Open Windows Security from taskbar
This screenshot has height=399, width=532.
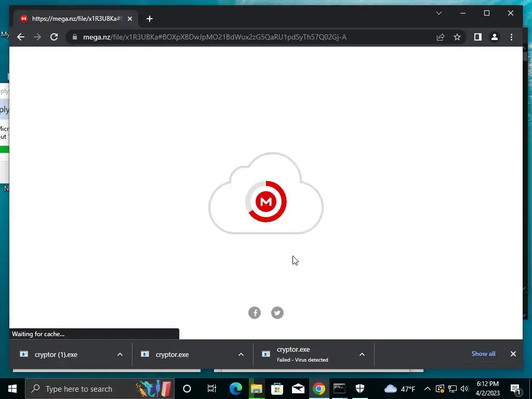[360, 389]
